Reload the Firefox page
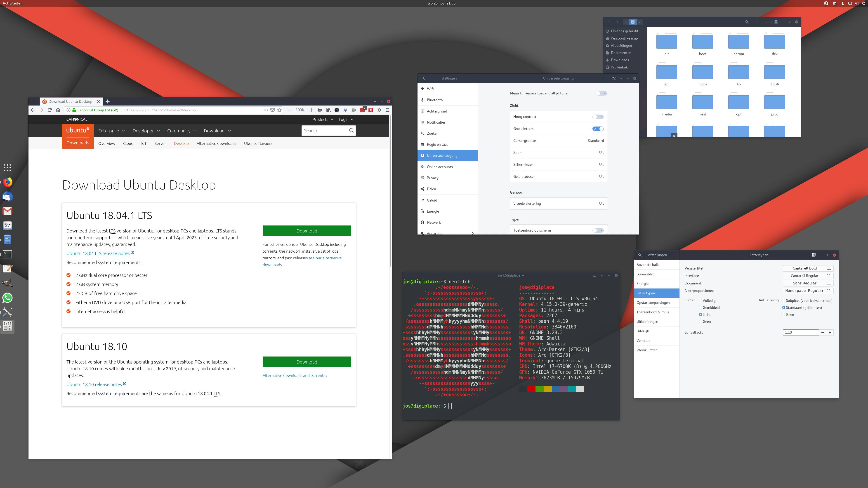 pos(50,110)
